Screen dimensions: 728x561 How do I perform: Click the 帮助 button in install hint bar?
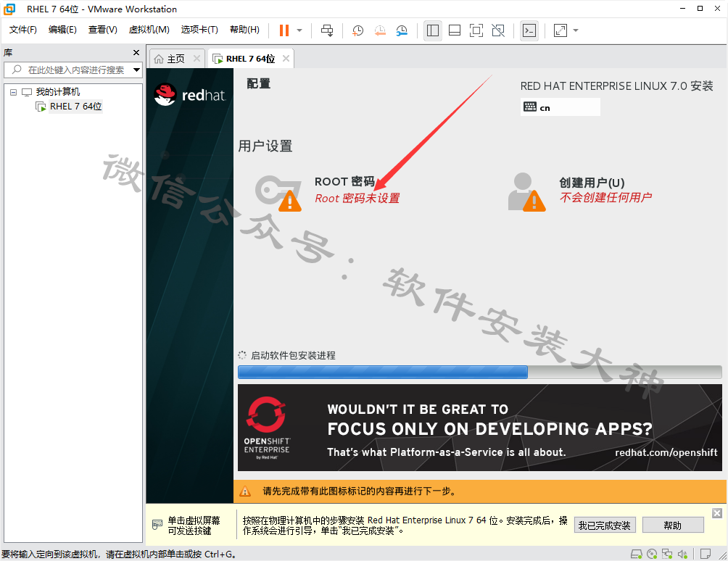(x=673, y=525)
